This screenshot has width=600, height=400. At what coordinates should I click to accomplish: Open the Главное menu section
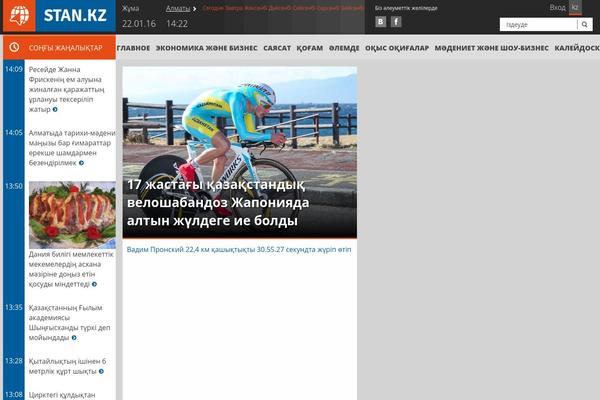coord(133,48)
